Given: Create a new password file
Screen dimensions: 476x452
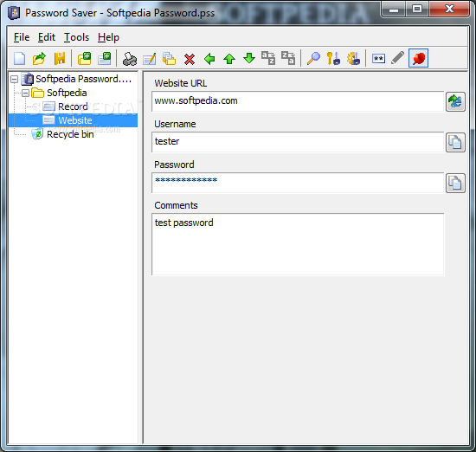Looking at the screenshot, I should click(20, 58).
